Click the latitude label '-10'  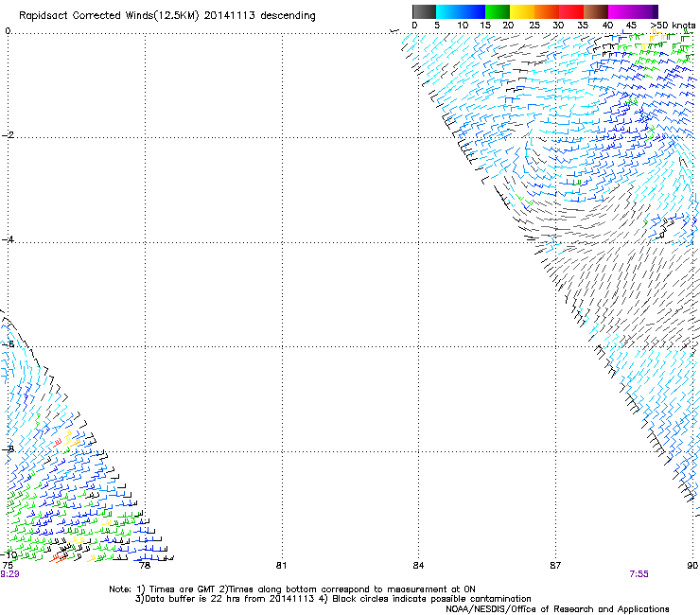9,554
